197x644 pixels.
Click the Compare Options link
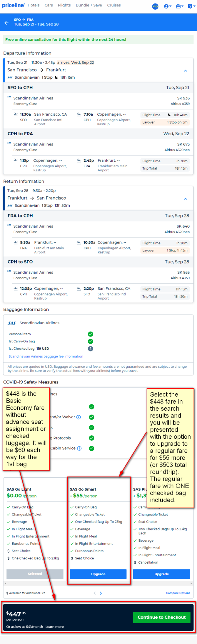click(178, 593)
